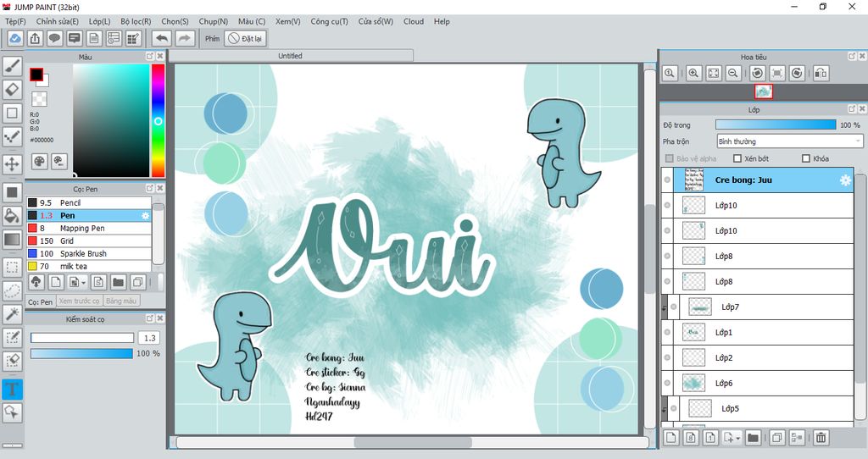The height and width of the screenshot is (459, 868).
Task: Zoom out using the navigator minus magnifier
Action: [733, 73]
